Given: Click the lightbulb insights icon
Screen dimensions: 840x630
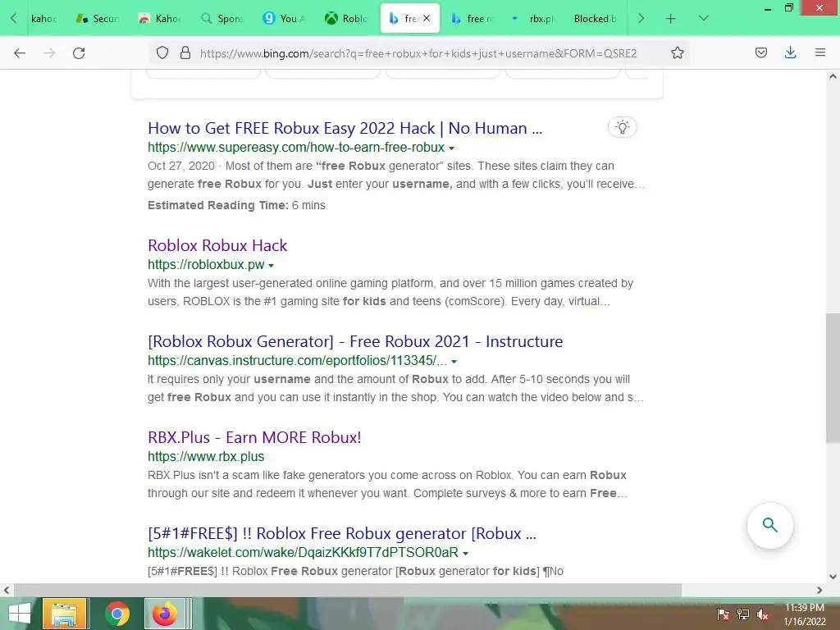Looking at the screenshot, I should [x=622, y=127].
